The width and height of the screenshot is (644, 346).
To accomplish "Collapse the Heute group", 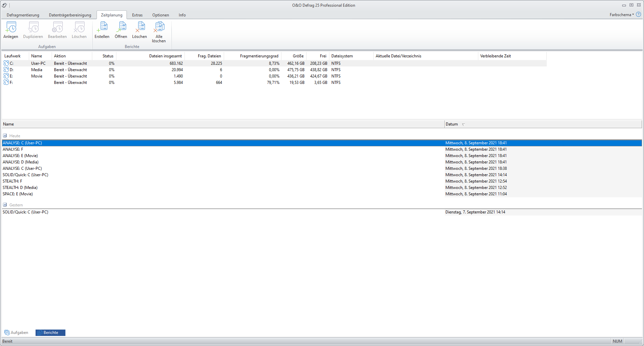I will (5, 136).
